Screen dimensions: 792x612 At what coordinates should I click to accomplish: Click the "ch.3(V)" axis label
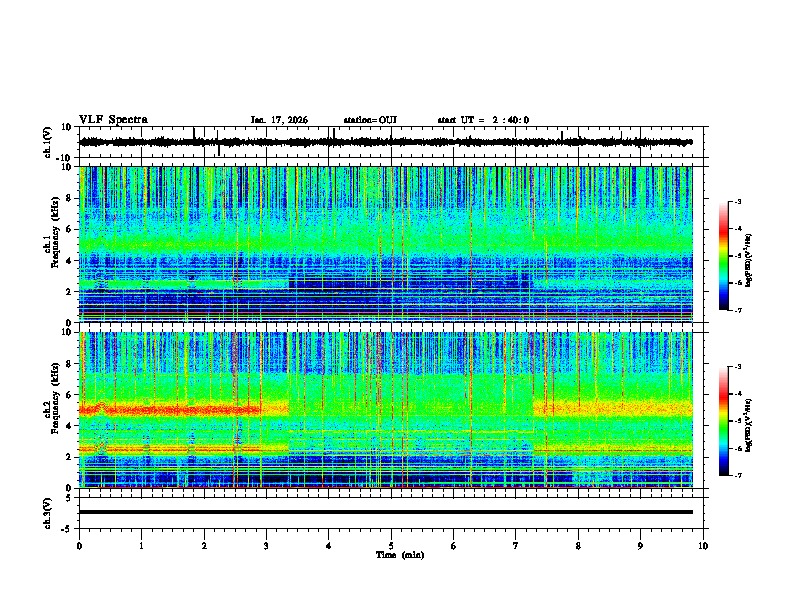tap(47, 513)
